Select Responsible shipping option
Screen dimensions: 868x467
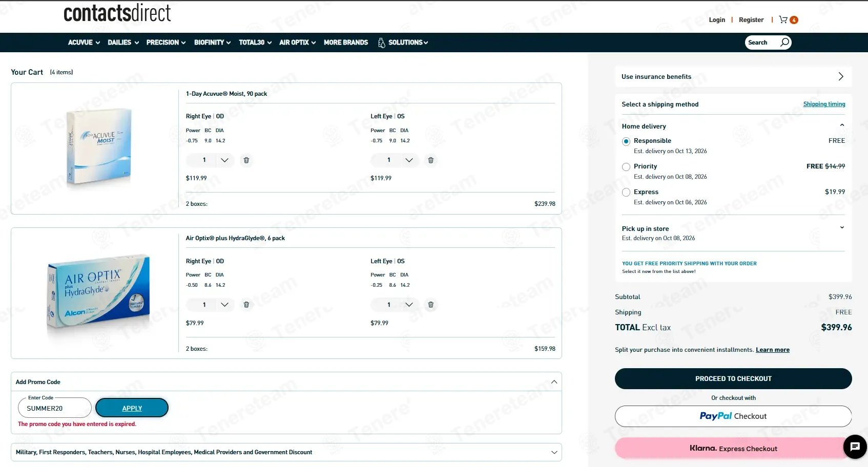(x=626, y=141)
